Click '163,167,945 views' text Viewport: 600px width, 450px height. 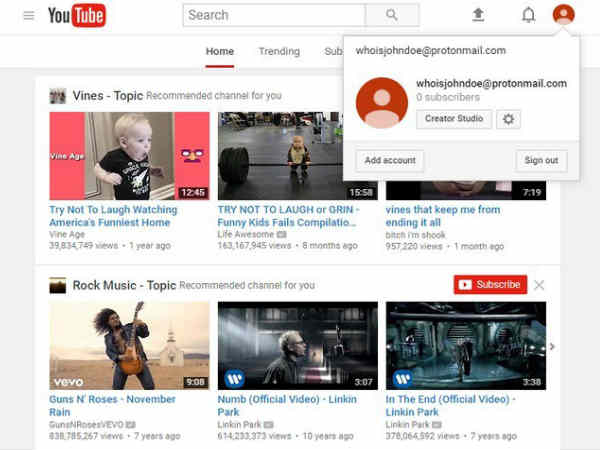254,245
